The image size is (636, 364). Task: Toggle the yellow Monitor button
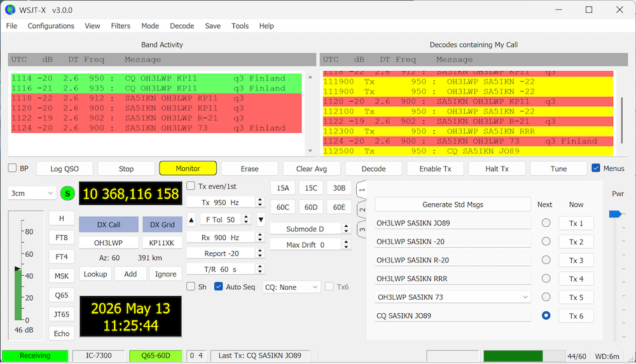pyautogui.click(x=188, y=168)
